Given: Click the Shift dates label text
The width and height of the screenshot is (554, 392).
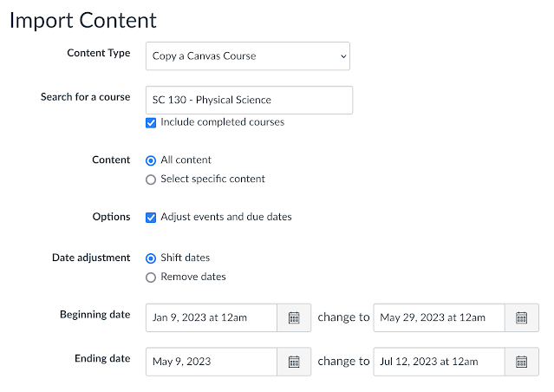Looking at the screenshot, I should coord(185,258).
